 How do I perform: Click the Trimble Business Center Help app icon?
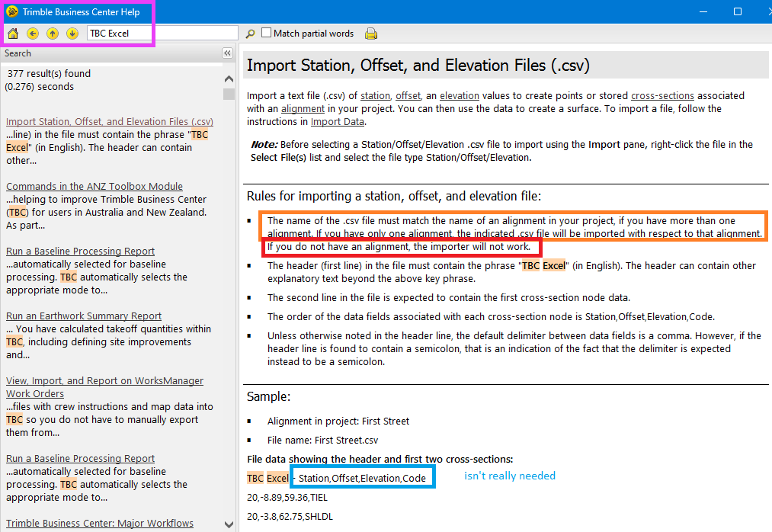[x=12, y=12]
